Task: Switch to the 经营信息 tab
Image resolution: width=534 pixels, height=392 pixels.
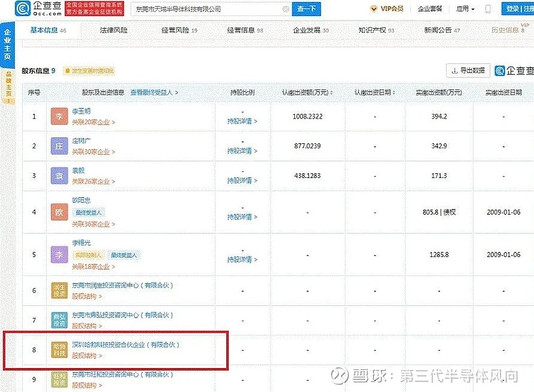Action: (x=245, y=30)
